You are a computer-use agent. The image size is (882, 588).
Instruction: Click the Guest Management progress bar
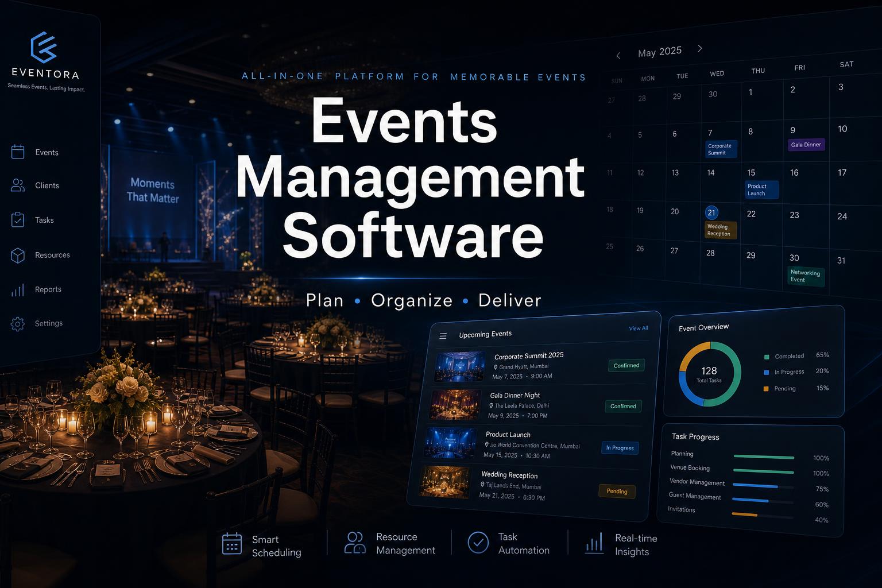[764, 501]
